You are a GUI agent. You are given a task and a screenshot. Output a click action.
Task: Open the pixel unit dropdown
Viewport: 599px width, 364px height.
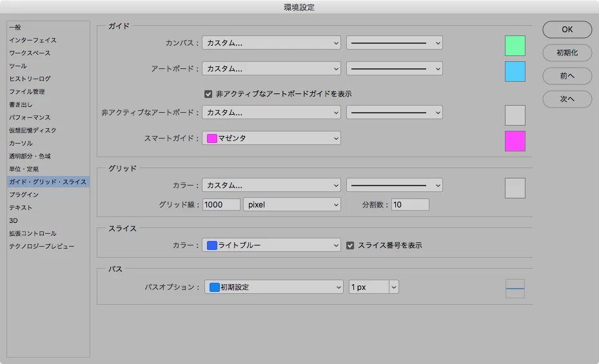click(x=292, y=204)
